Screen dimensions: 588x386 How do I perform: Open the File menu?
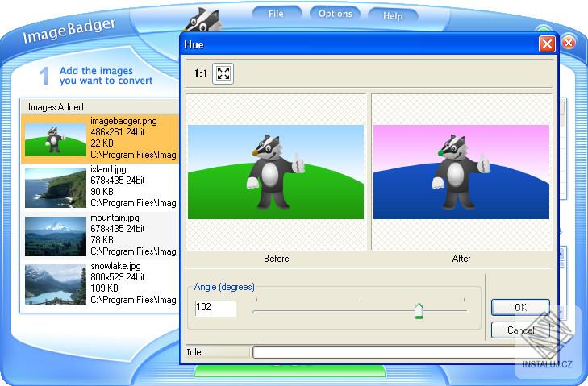click(276, 14)
